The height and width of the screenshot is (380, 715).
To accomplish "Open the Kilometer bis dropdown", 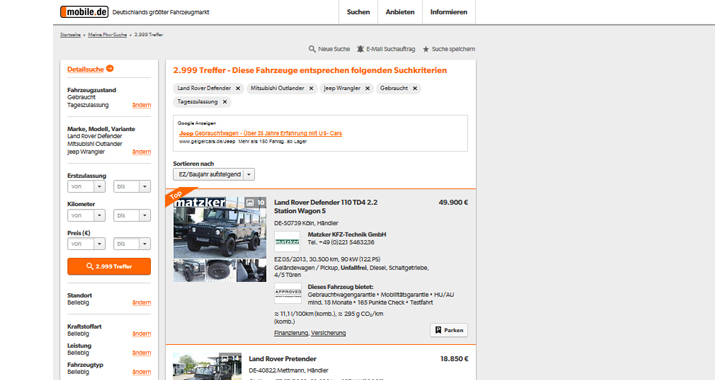I will tap(132, 215).
